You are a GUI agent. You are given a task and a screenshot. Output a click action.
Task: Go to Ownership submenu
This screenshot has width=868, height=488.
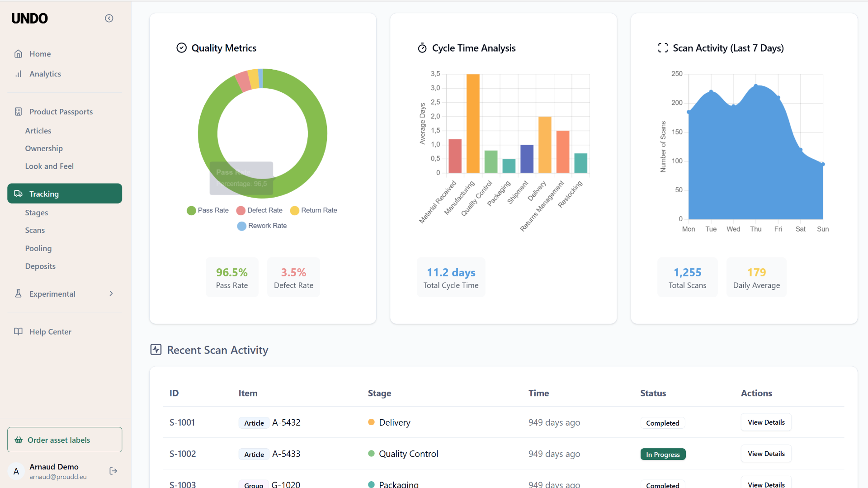(x=44, y=148)
